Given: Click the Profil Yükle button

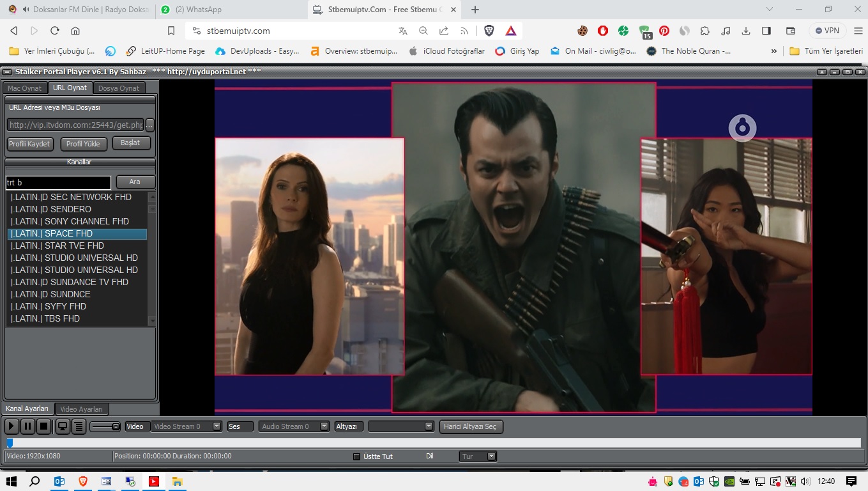Looking at the screenshot, I should 84,144.
